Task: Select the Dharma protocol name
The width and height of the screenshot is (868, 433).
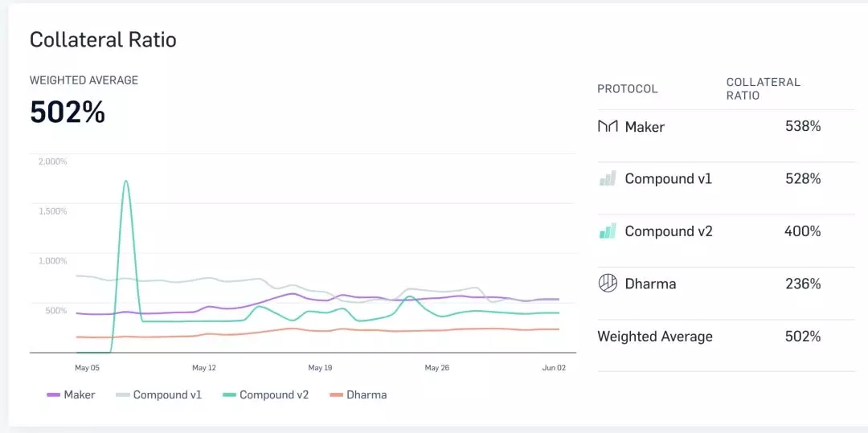Action: 650,284
